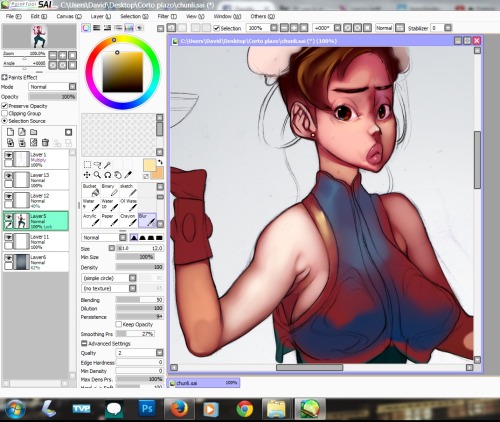This screenshot has width=500, height=422.
Task: Choose the Binary pen tool
Action: point(110,190)
